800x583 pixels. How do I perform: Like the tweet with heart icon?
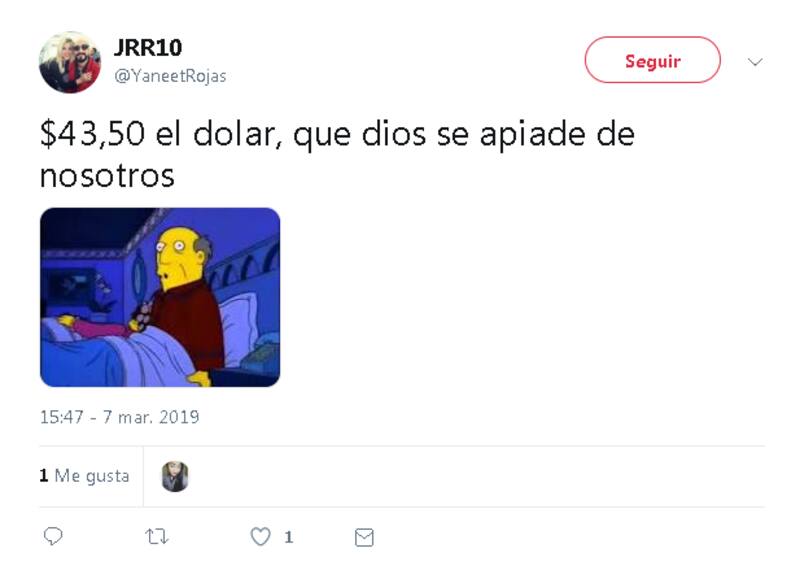click(x=260, y=537)
